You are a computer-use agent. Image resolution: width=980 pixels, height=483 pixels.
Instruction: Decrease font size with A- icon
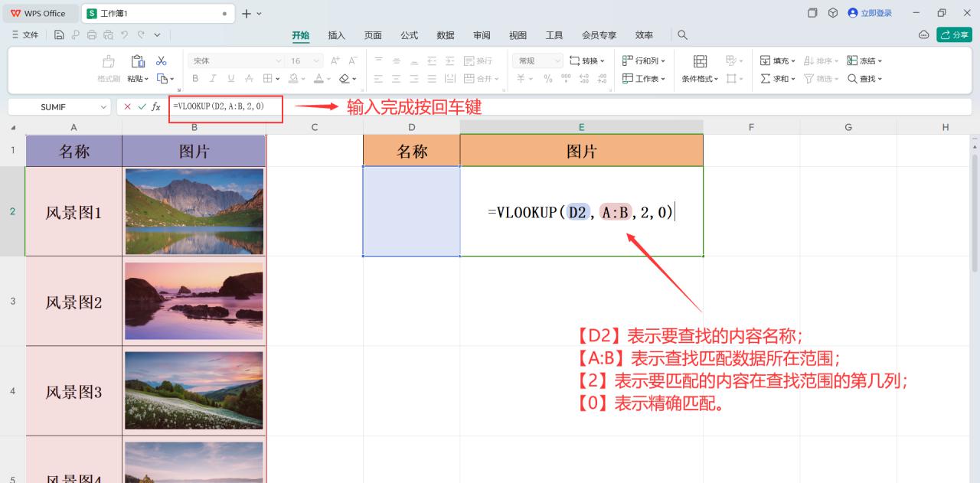353,61
